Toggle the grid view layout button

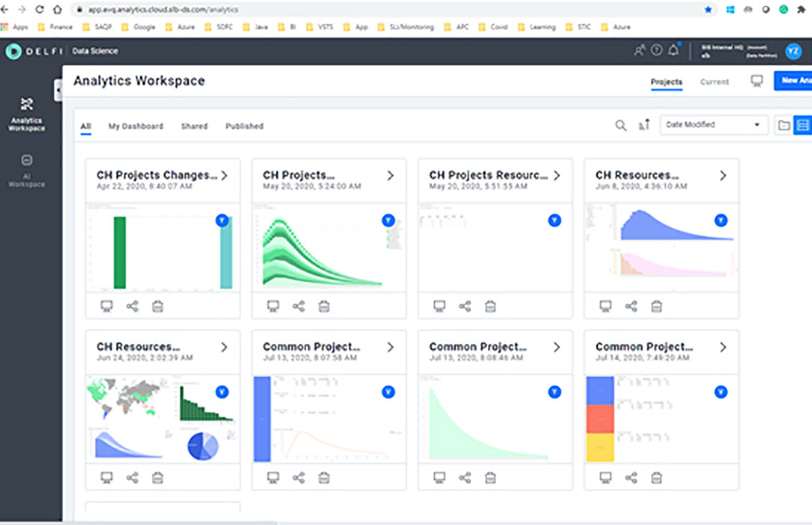[x=802, y=124]
